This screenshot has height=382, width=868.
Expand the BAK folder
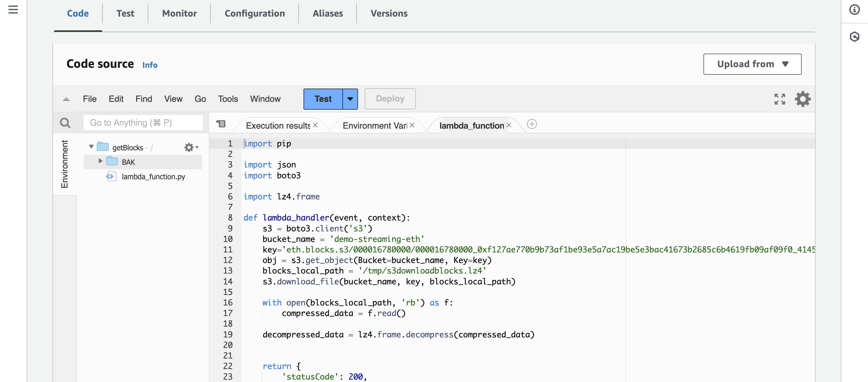coord(100,161)
